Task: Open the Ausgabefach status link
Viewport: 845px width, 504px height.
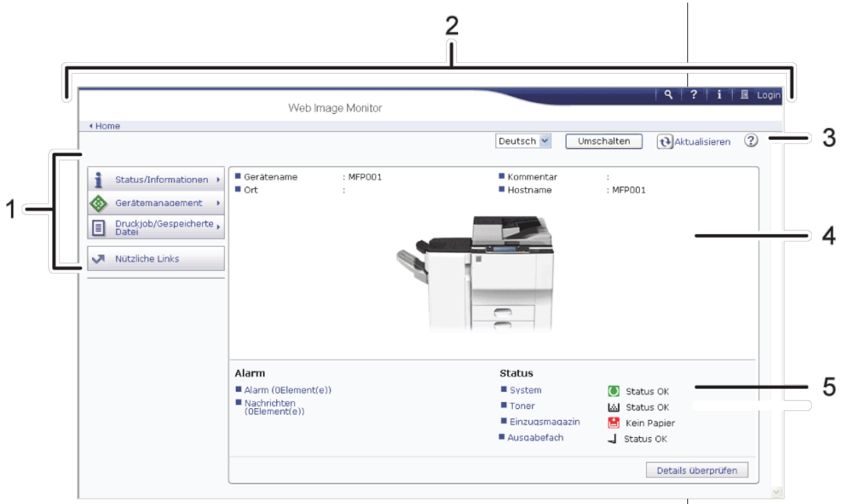Action: 536,438
